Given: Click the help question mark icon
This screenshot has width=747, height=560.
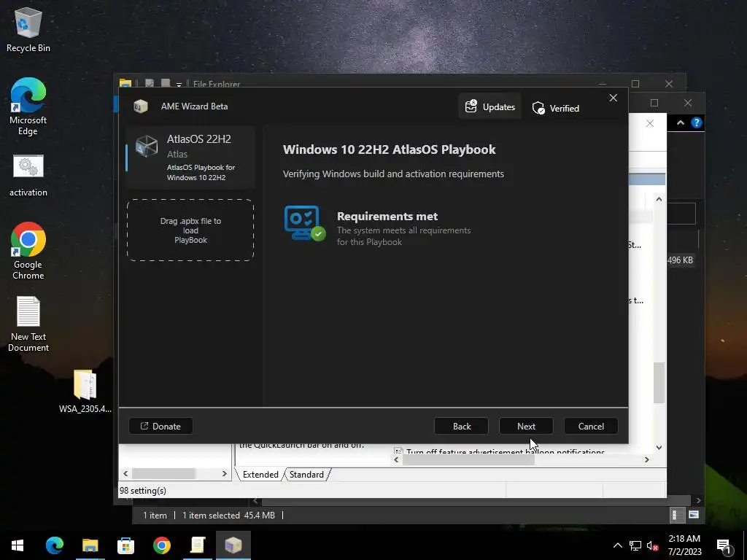Looking at the screenshot, I should click(696, 122).
